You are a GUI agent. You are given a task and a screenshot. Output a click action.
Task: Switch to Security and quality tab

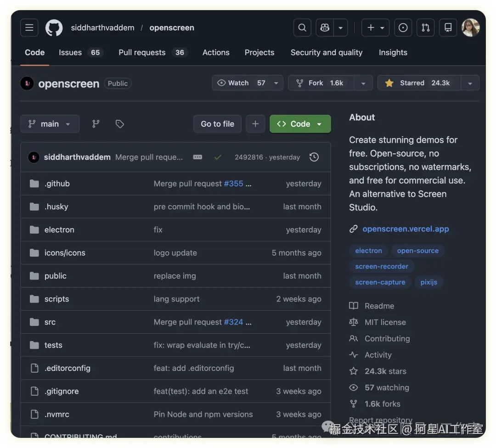[327, 52]
